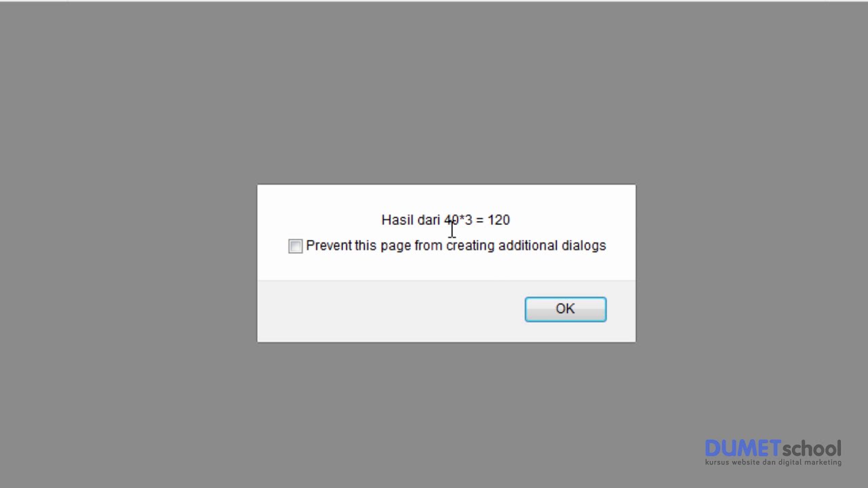Screen dimensions: 868x488
Task: Click the 'kursus website dan digital marketing' tagline
Action: [x=773, y=462]
